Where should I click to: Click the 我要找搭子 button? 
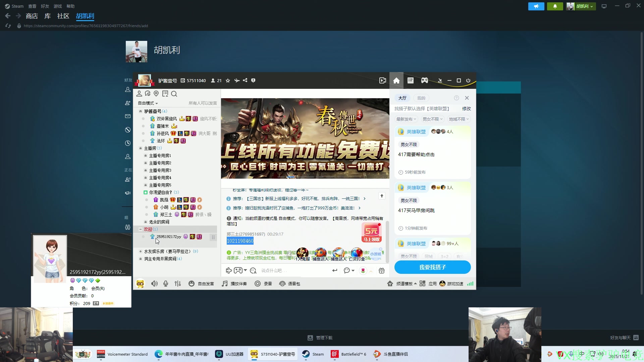[432, 267]
